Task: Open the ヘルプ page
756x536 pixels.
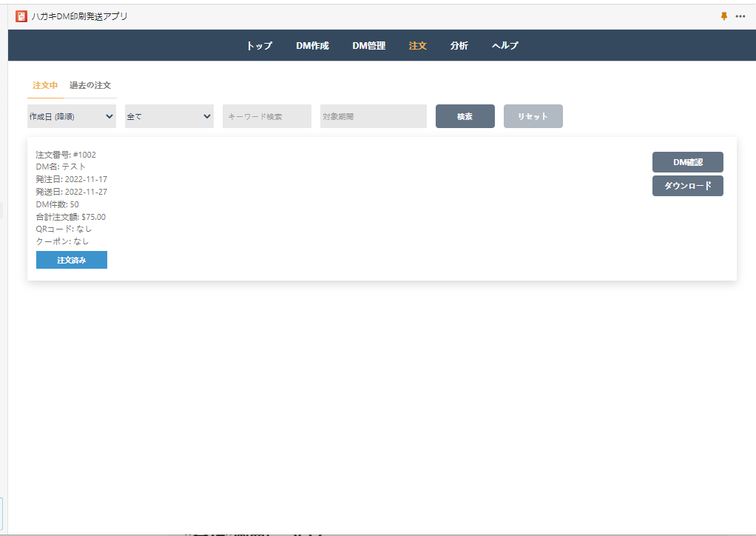Action: point(504,46)
